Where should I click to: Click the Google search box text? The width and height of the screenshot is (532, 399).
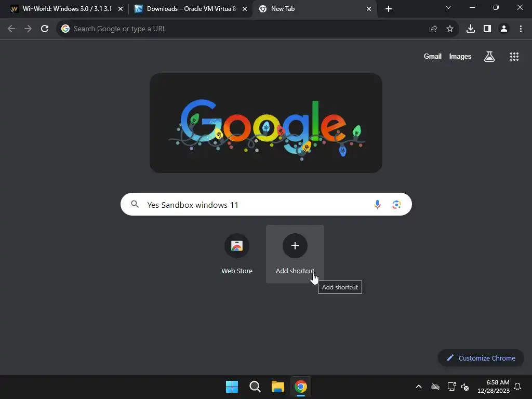[192, 205]
